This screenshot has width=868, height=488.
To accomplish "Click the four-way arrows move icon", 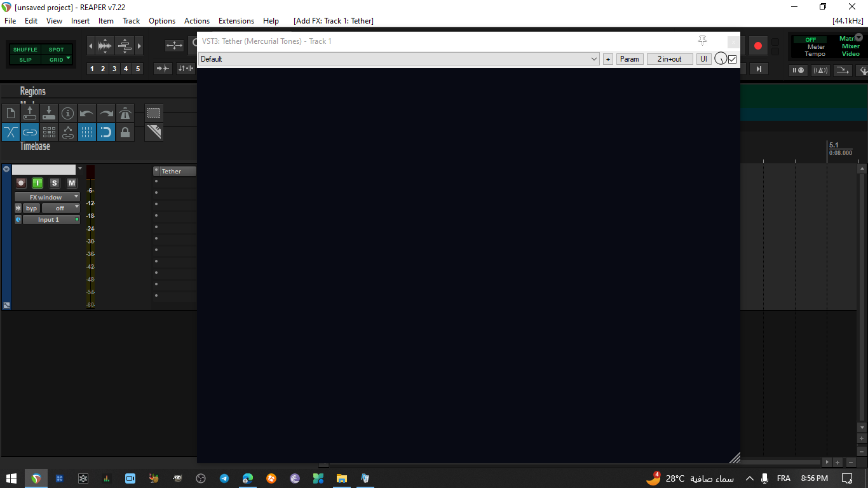I will (x=174, y=46).
